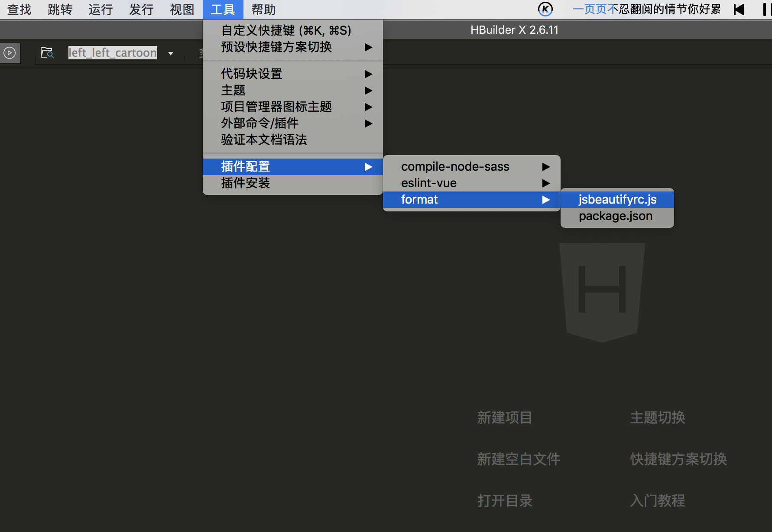The height and width of the screenshot is (532, 772).
Task: Open the left_left_cartoon dropdown arrow
Action: (x=171, y=54)
